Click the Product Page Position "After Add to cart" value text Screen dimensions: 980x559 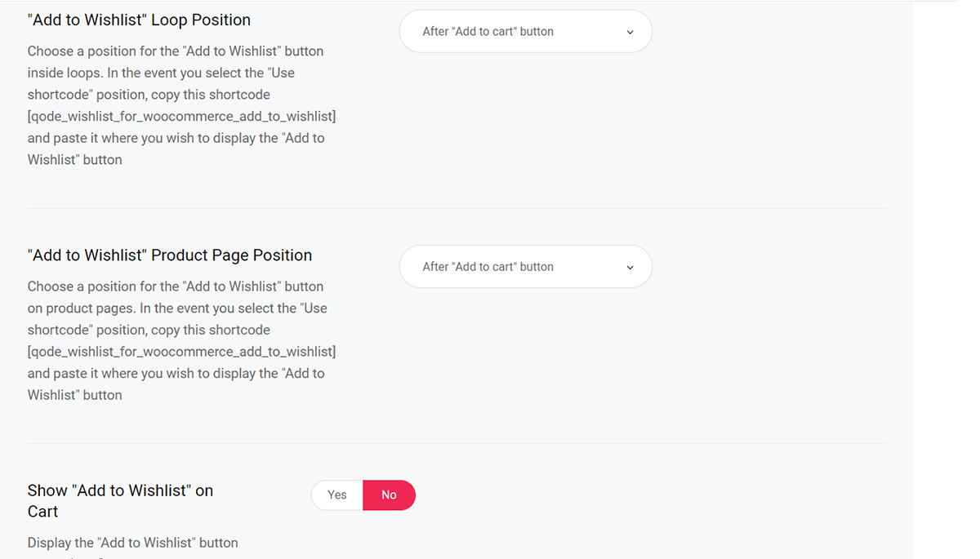pos(488,267)
